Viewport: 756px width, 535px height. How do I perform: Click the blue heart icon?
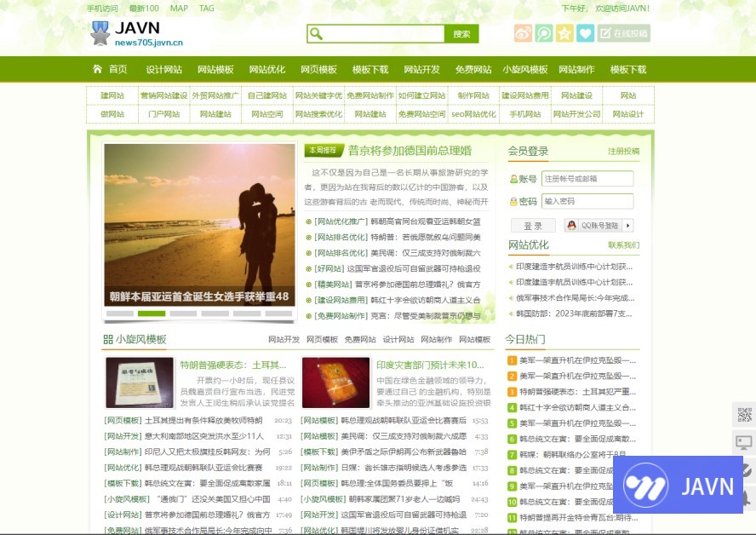585,33
